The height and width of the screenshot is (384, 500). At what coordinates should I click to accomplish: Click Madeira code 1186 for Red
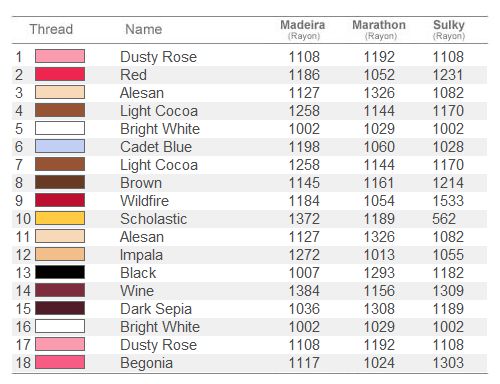pyautogui.click(x=304, y=75)
